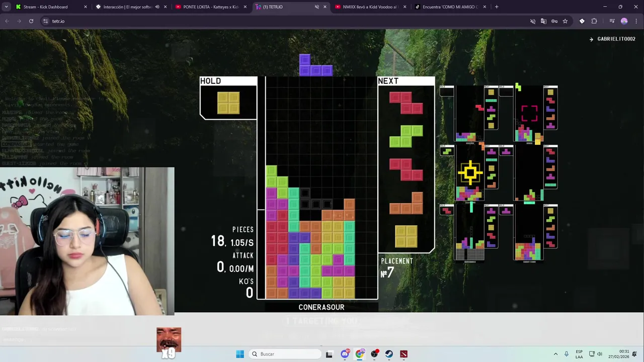Close the PONTE LOKITA tab
The width and height of the screenshot is (644, 362).
point(245,7)
